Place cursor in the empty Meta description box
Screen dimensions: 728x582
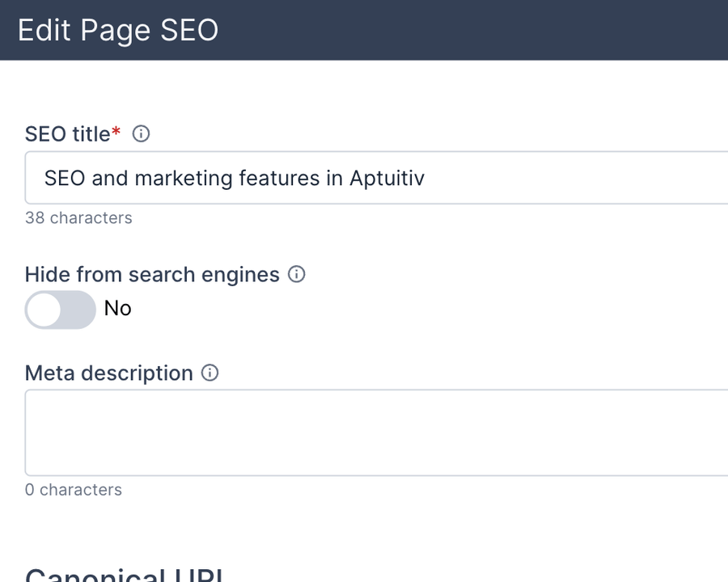(x=364, y=432)
